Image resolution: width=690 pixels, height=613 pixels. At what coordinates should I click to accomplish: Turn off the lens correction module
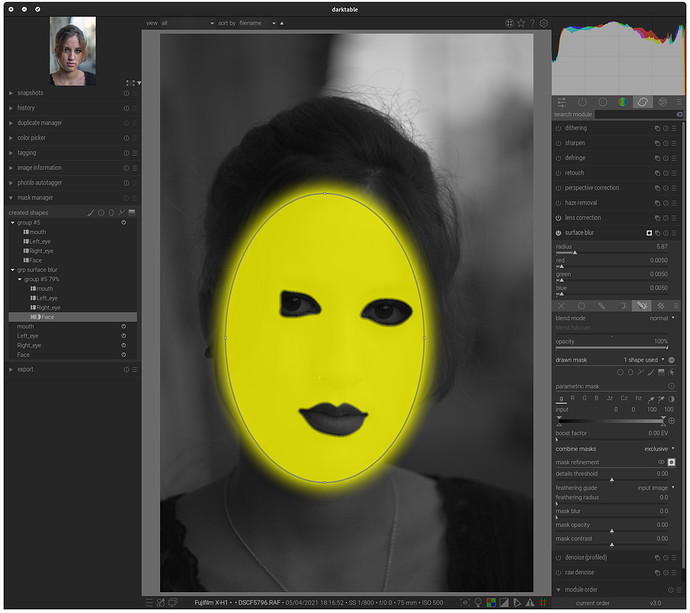(x=558, y=217)
